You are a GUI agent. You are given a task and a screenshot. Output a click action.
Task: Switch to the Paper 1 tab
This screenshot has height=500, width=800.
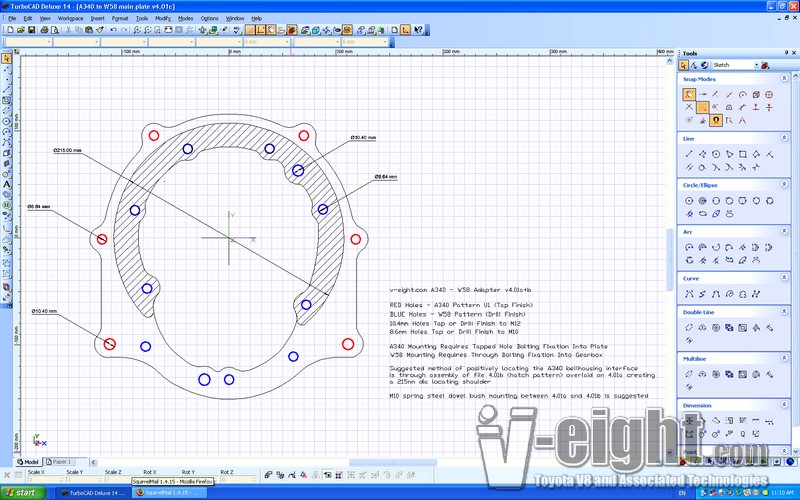click(59, 462)
